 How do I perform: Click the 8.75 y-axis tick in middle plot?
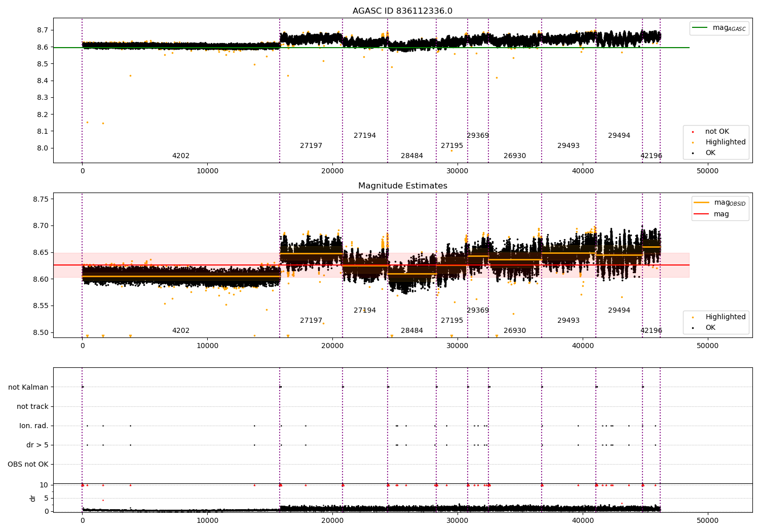[x=41, y=199]
